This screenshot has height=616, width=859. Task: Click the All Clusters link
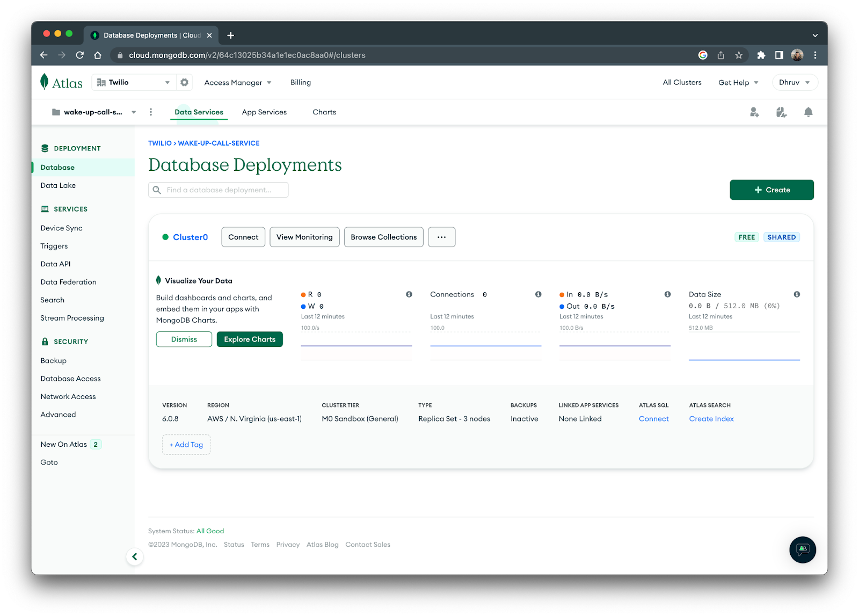(x=682, y=82)
